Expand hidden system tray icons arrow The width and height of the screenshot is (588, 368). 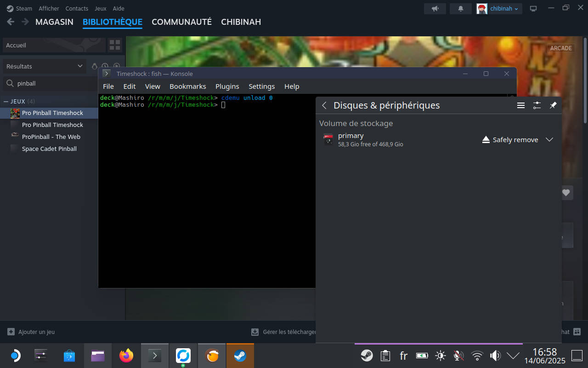click(513, 356)
